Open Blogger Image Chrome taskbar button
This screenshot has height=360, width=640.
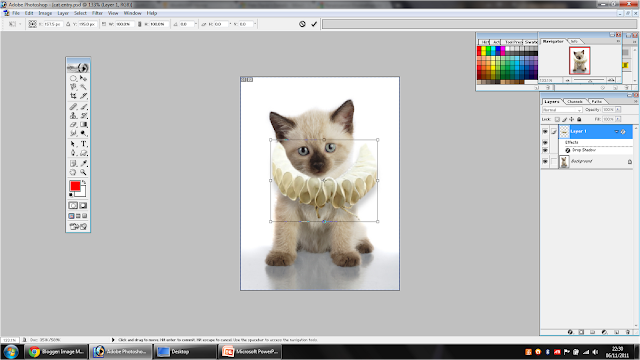coord(56,351)
